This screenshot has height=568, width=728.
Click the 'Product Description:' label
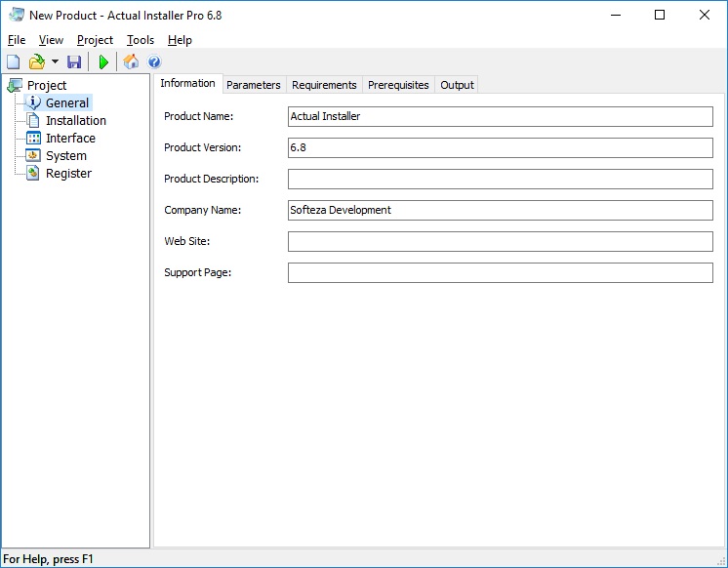coord(211,179)
